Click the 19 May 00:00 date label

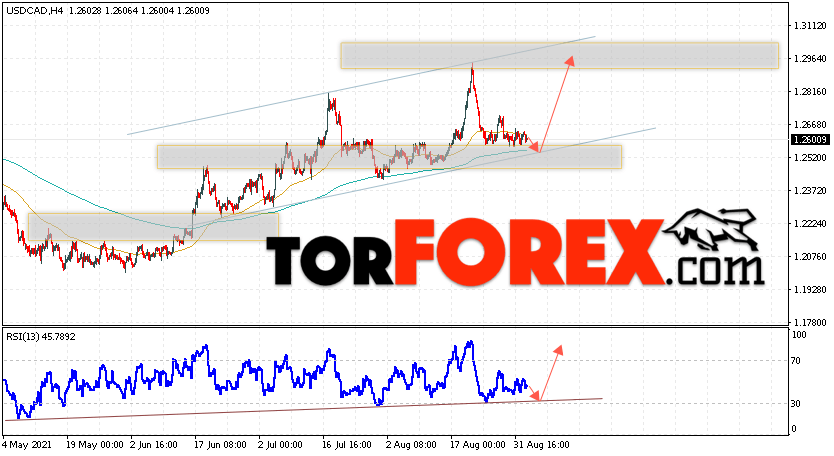click(95, 444)
